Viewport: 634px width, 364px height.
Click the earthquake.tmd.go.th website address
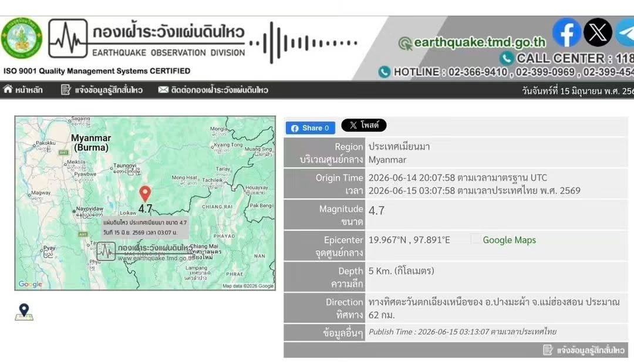(480, 42)
